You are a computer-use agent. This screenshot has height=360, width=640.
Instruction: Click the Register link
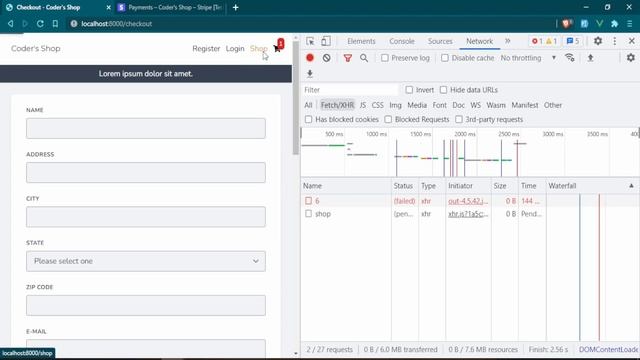tap(206, 48)
